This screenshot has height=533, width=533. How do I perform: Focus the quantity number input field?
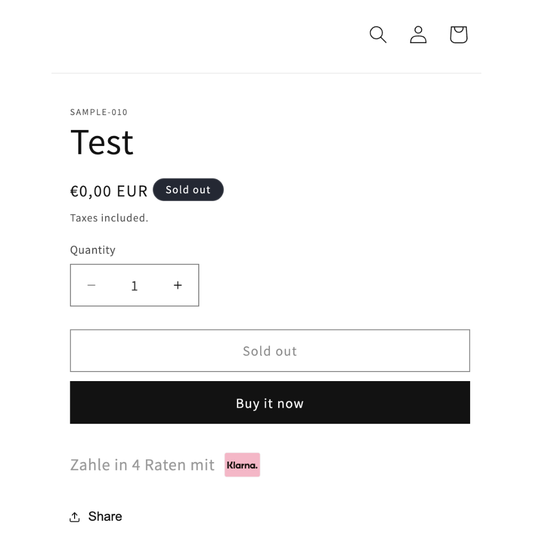point(135,286)
